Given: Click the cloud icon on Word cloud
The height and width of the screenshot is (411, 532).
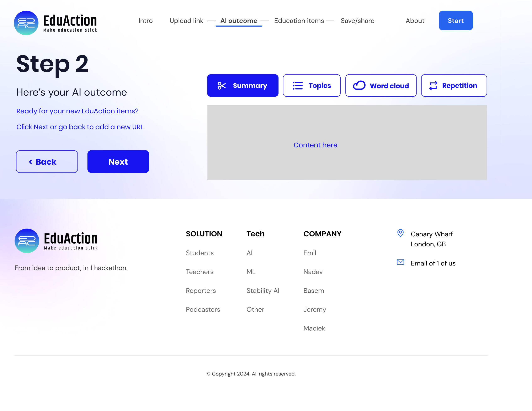Looking at the screenshot, I should [359, 86].
